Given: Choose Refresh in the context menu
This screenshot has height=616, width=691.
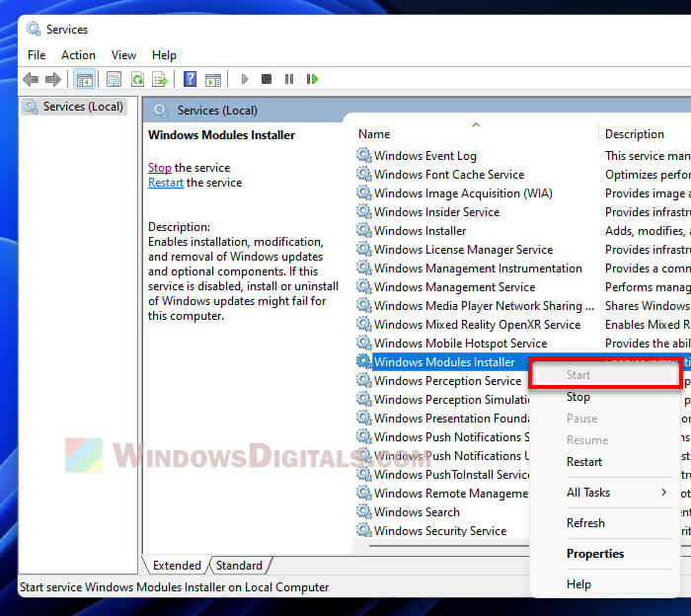Looking at the screenshot, I should pyautogui.click(x=604, y=523).
